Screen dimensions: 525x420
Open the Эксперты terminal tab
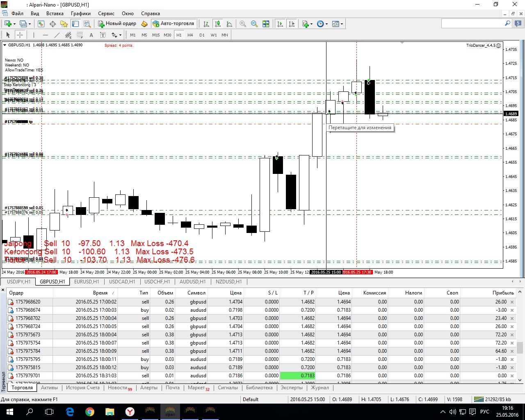click(292, 388)
